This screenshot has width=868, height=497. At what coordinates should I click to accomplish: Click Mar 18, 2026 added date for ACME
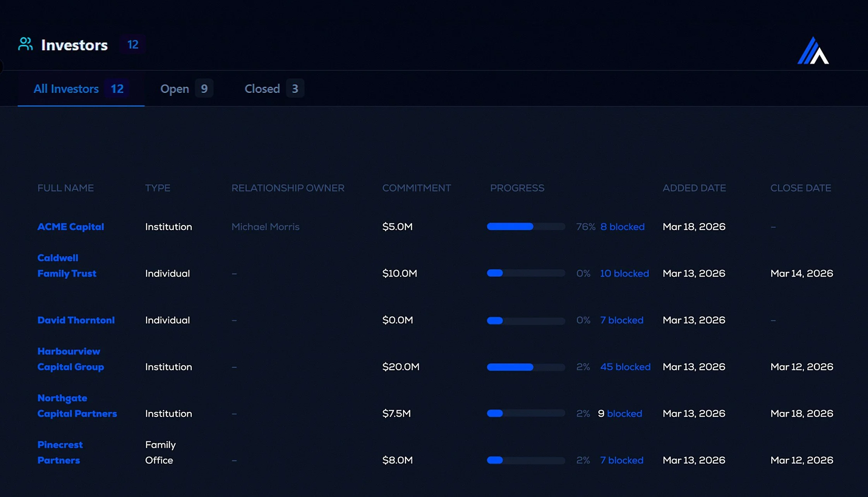[x=694, y=226]
